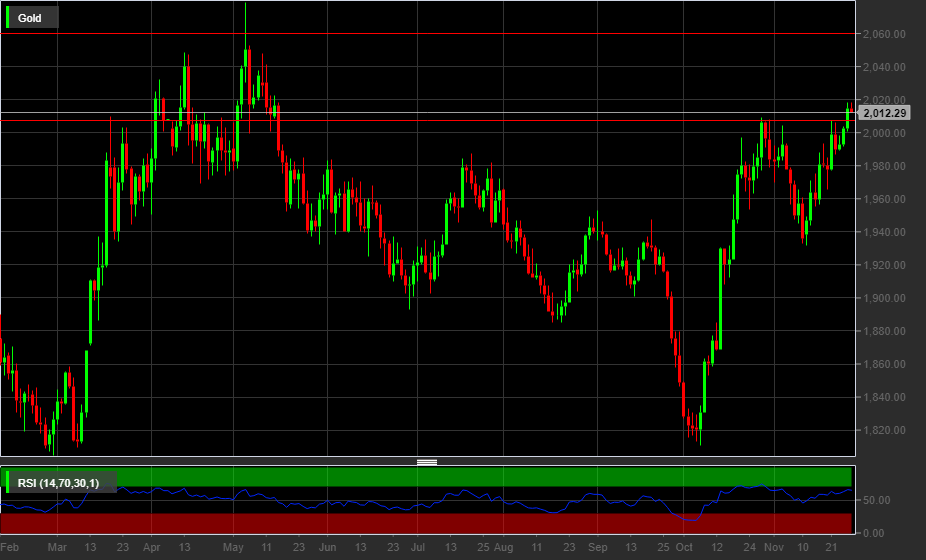Click the Feb date axis label
The image size is (926, 560).
pyautogui.click(x=9, y=548)
